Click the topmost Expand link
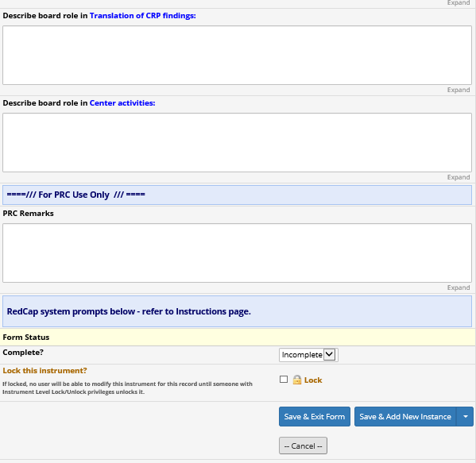 click(458, 2)
